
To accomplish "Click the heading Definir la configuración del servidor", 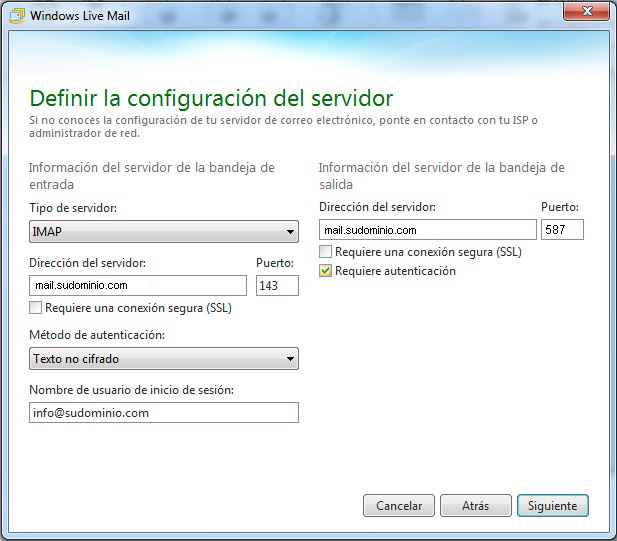I will click(x=211, y=98).
